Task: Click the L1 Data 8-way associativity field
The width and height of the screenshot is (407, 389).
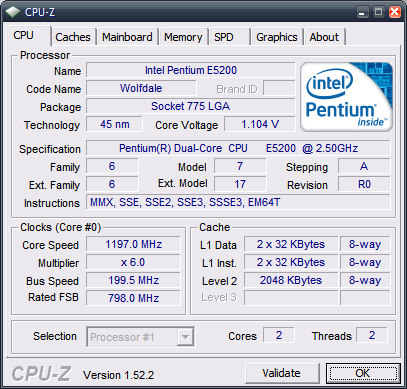Action: click(365, 244)
